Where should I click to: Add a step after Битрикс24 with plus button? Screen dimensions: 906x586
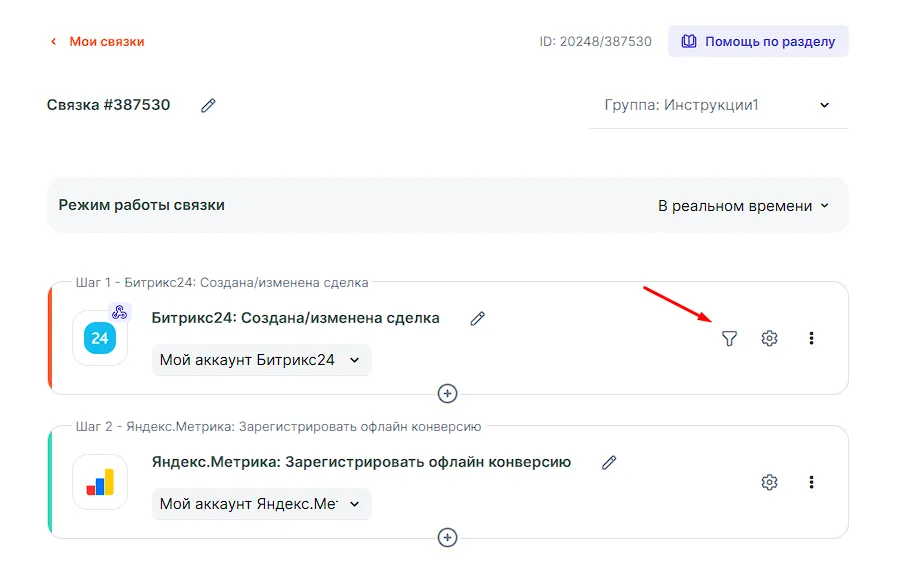[448, 393]
